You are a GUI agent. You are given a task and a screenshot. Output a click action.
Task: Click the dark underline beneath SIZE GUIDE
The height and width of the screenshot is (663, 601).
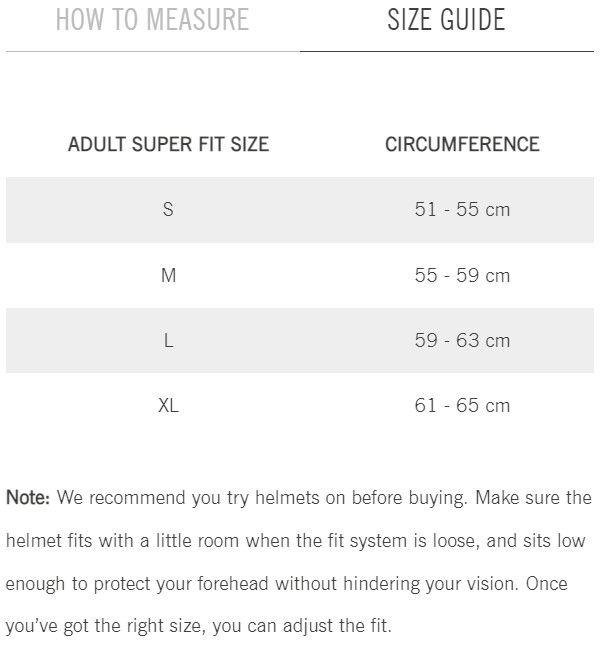pos(446,51)
